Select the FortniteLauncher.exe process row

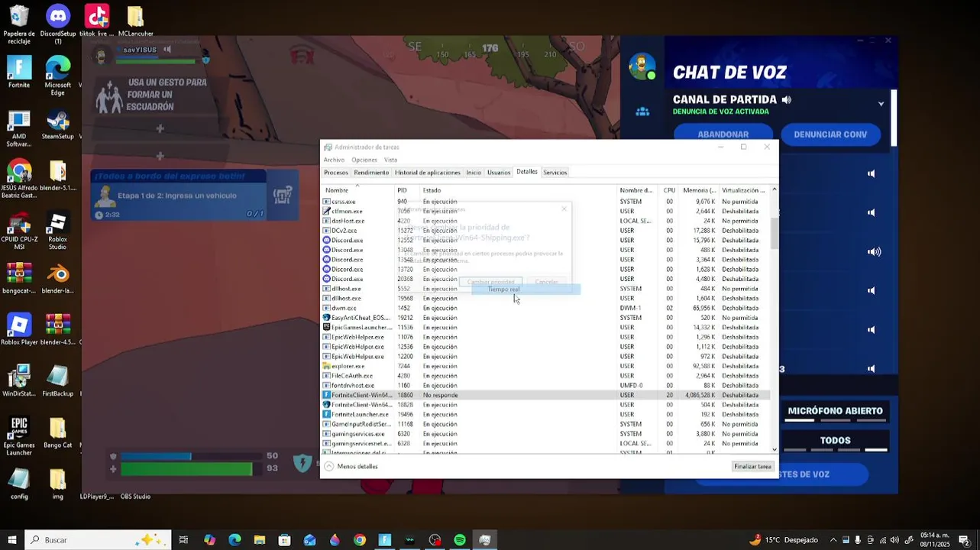pos(545,414)
